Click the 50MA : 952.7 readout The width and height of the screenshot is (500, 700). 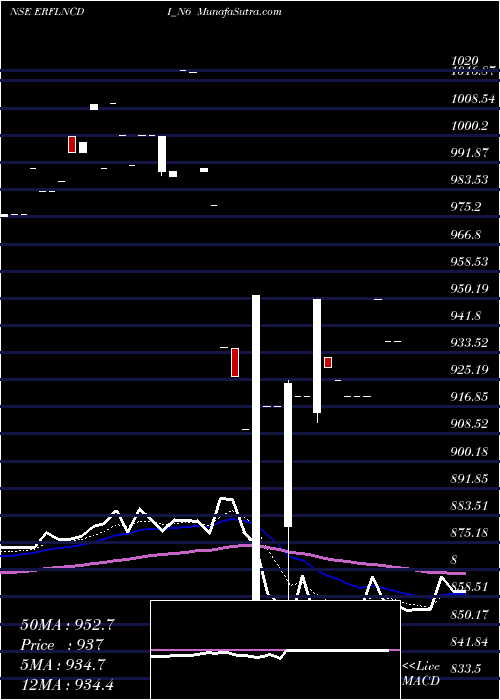click(x=68, y=624)
